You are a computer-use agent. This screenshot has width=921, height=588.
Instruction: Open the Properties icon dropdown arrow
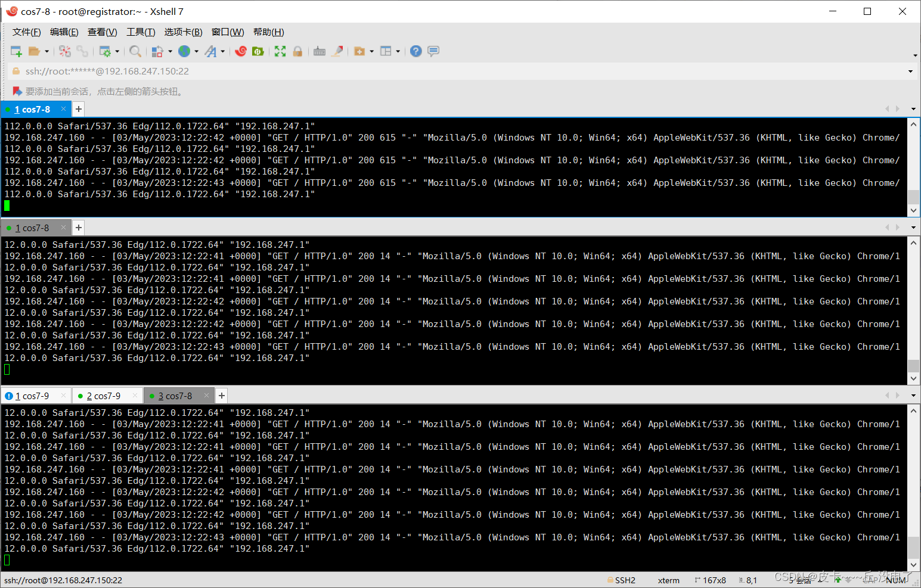click(117, 51)
